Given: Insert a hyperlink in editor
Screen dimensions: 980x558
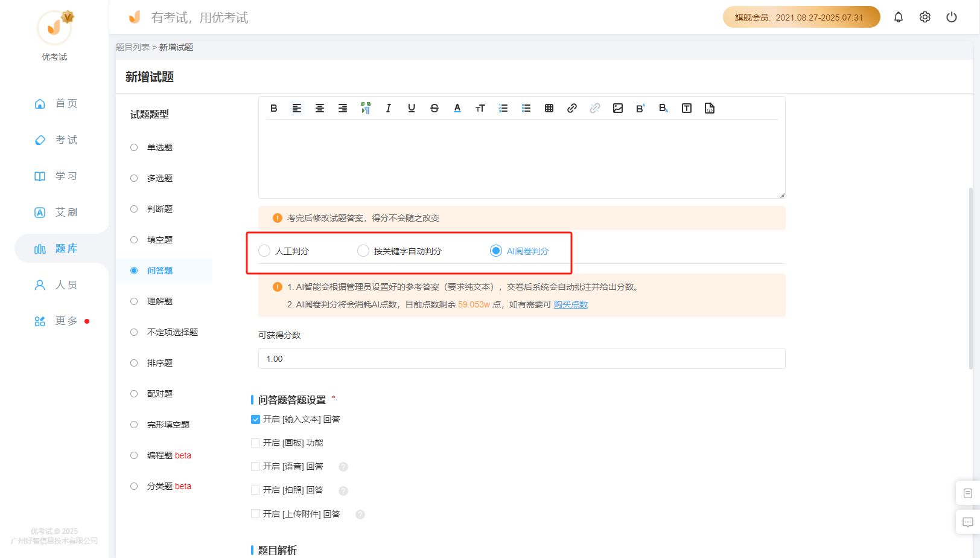Looking at the screenshot, I should coord(572,108).
